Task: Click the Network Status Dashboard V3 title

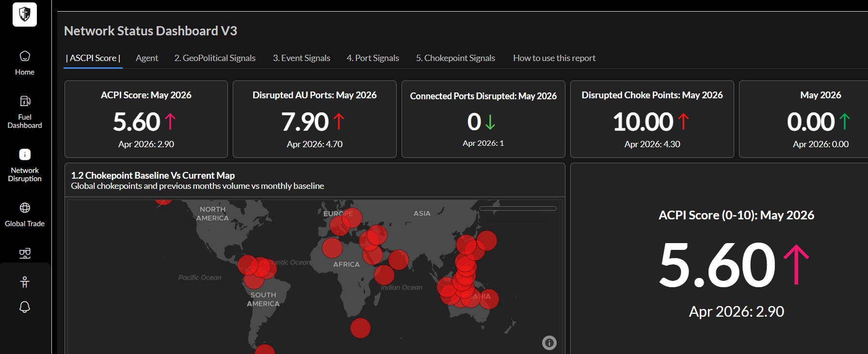Action: point(150,31)
